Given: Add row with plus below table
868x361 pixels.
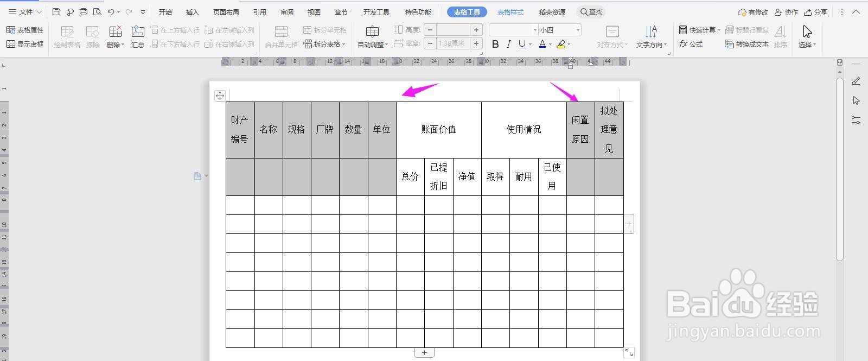Looking at the screenshot, I should coord(424,353).
